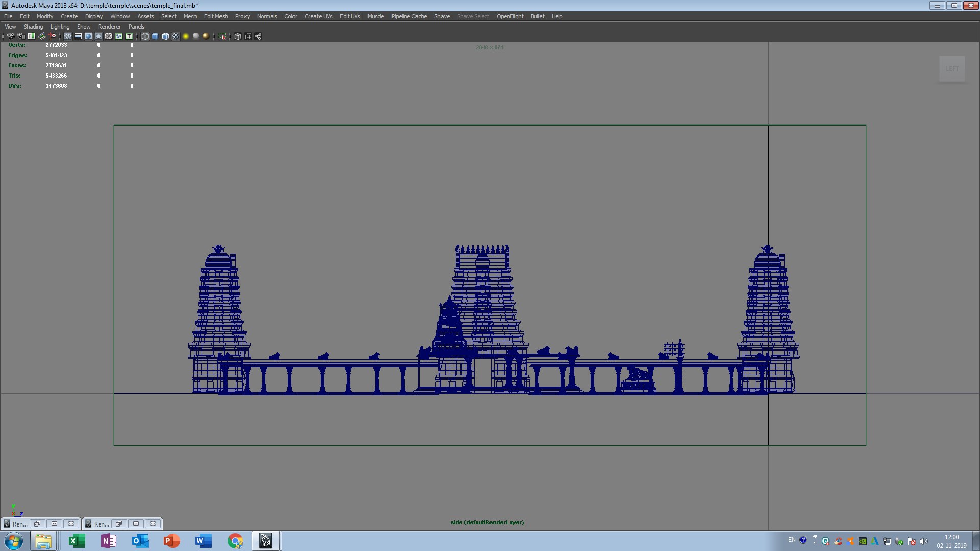Toggle the Resolution Gate icon
This screenshot has height=551, width=980.
[x=88, y=36]
